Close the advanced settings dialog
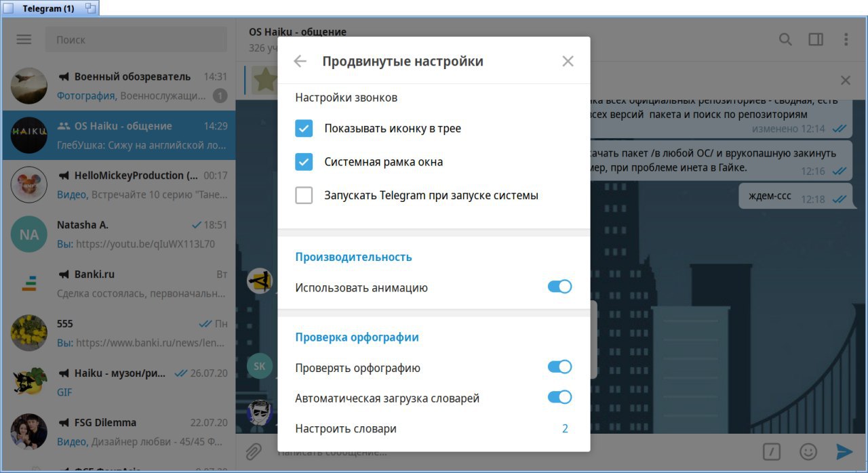Image resolution: width=868 pixels, height=473 pixels. coord(568,61)
